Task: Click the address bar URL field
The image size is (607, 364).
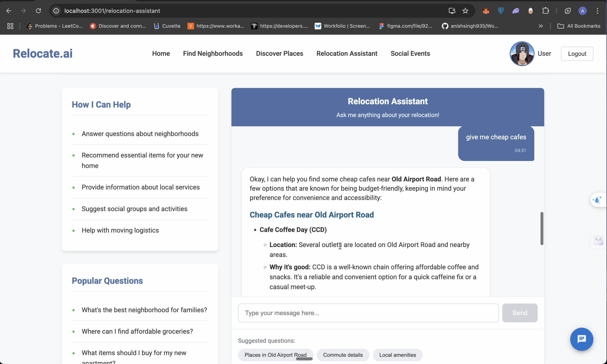Action: pos(245,11)
